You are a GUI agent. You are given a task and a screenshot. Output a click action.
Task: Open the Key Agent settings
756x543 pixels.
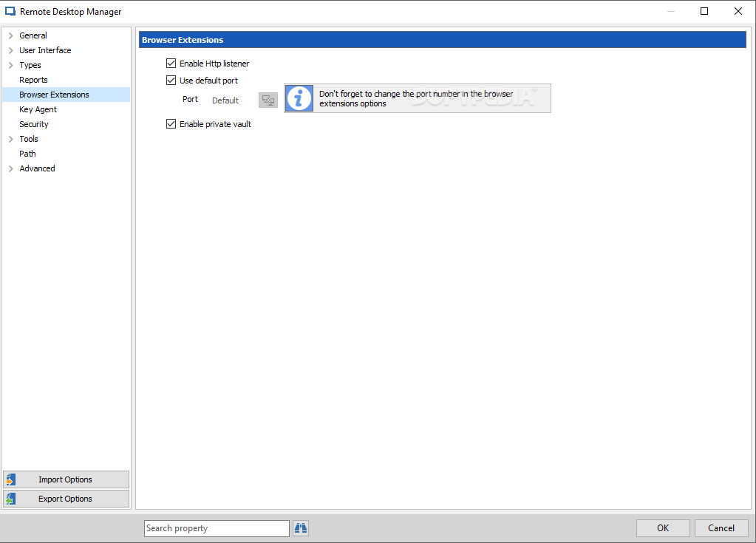pos(38,109)
